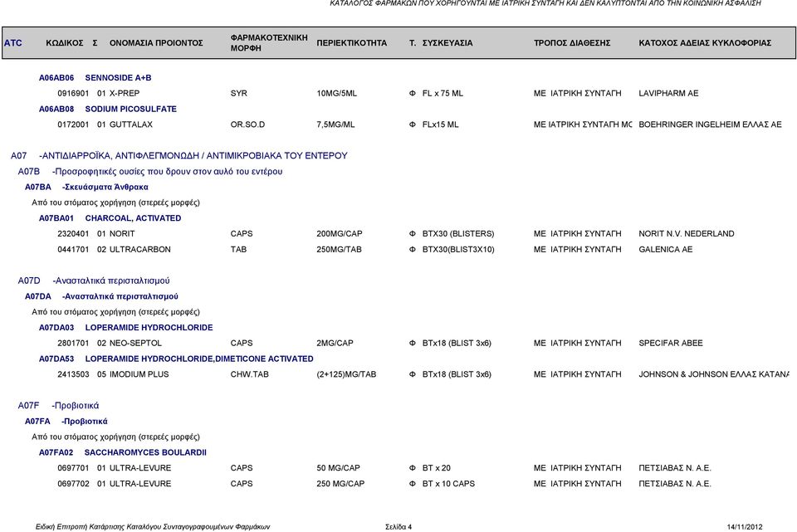Image resolution: width=797 pixels, height=532 pixels.
Task: Click the 7,5MG/ML strength value
Action: [x=335, y=124]
